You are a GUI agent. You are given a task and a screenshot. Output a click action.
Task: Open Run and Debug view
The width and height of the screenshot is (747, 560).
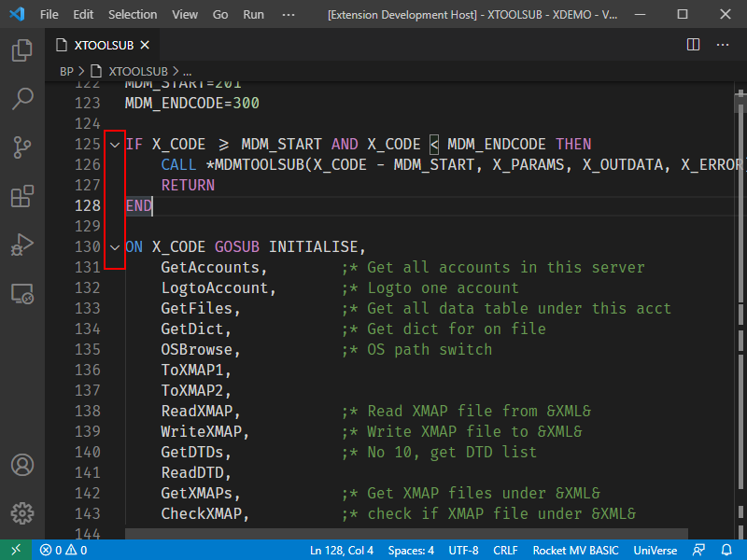pos(21,245)
